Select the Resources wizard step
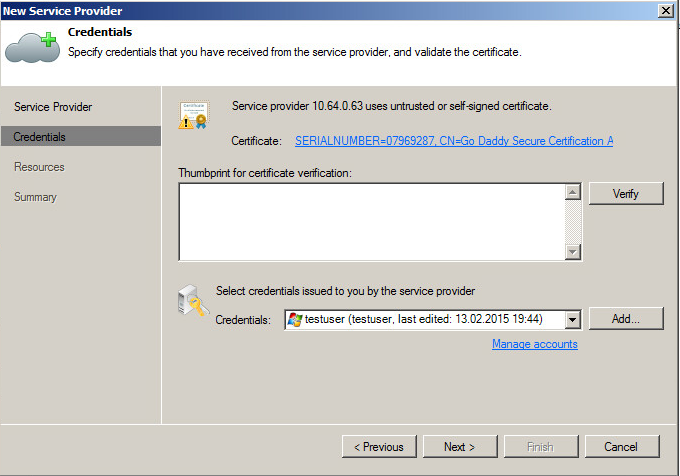The width and height of the screenshot is (680, 476). [x=39, y=167]
